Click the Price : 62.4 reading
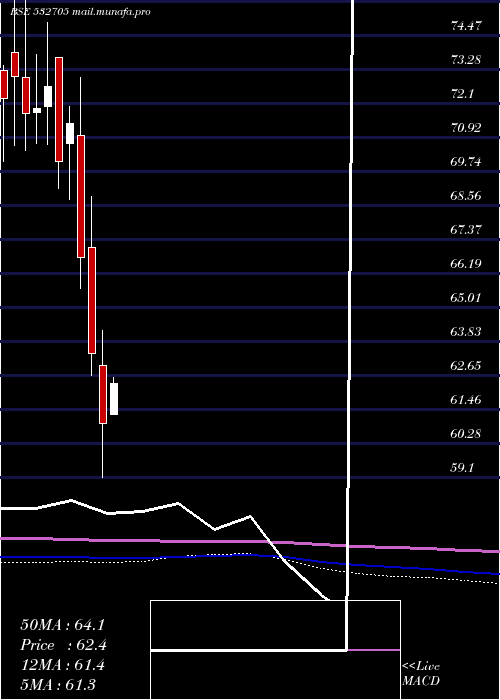 [x=63, y=645]
